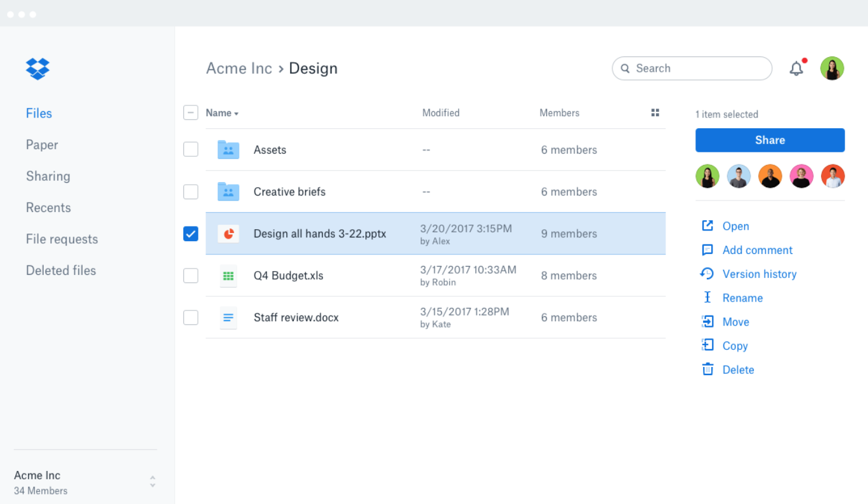Go to Deleted files in the sidebar

click(x=60, y=270)
